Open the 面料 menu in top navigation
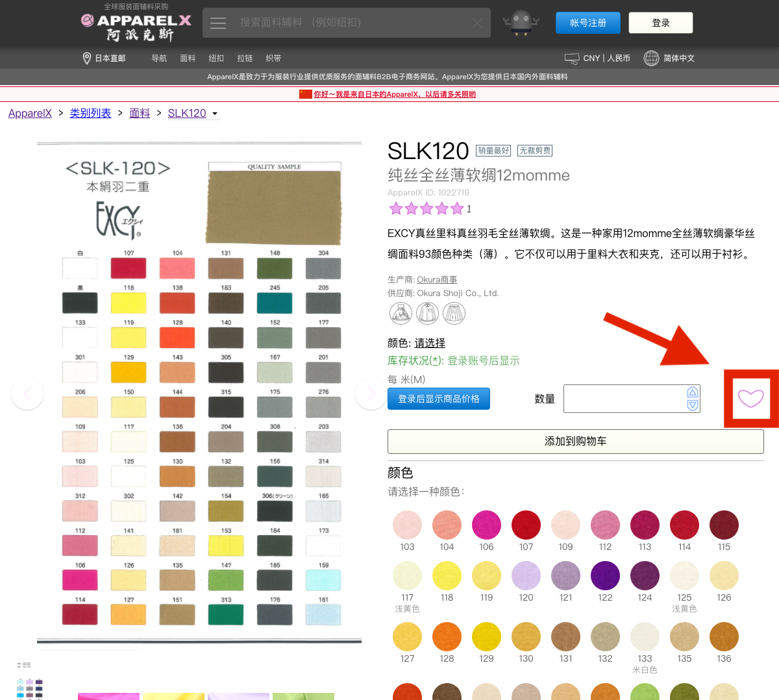Image resolution: width=779 pixels, height=700 pixels. point(188,58)
